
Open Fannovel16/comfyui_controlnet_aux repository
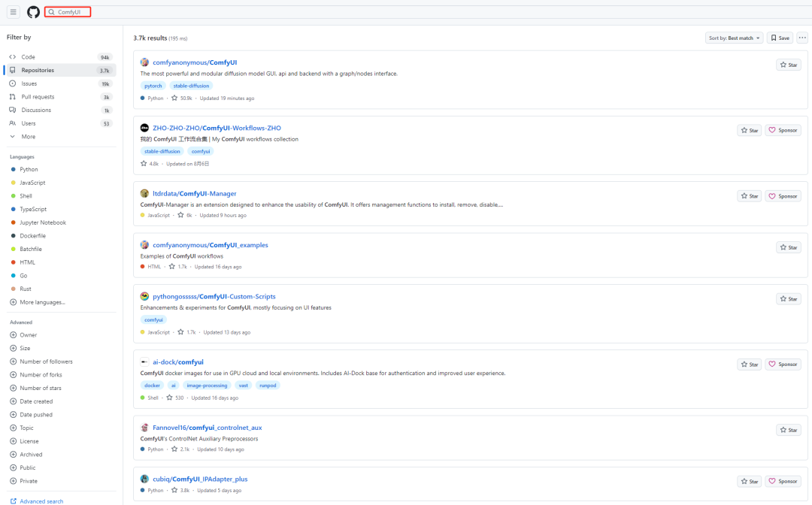(x=208, y=428)
